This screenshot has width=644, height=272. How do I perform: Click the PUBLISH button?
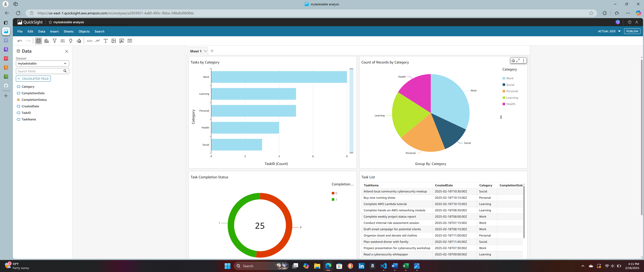[x=632, y=31]
